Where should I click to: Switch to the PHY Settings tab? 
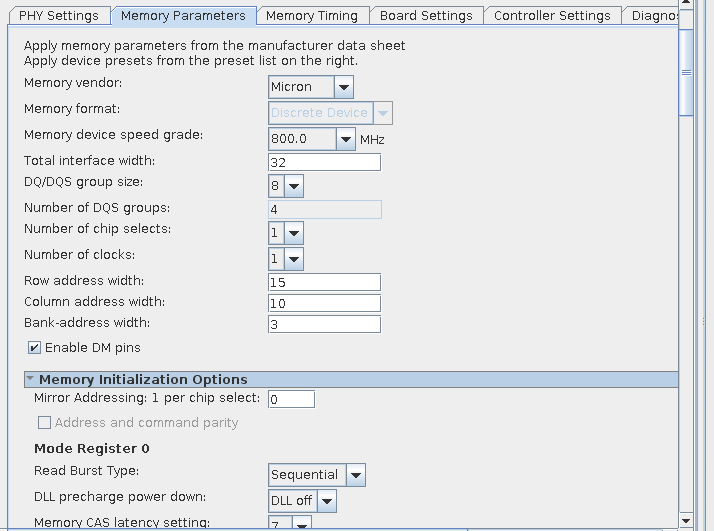[x=58, y=16]
